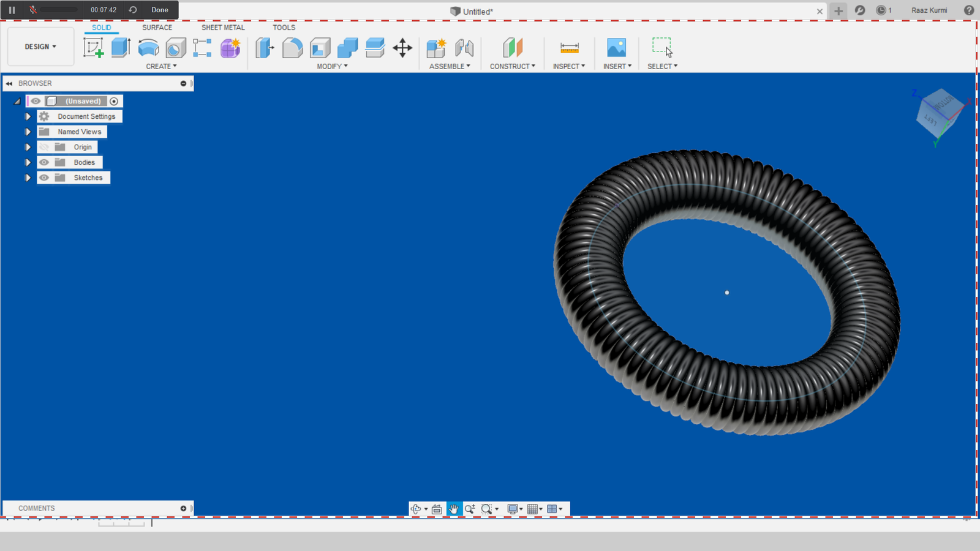Click the stacked blue layers Modify icon
Viewport: 980px width, 551px height.
(375, 48)
